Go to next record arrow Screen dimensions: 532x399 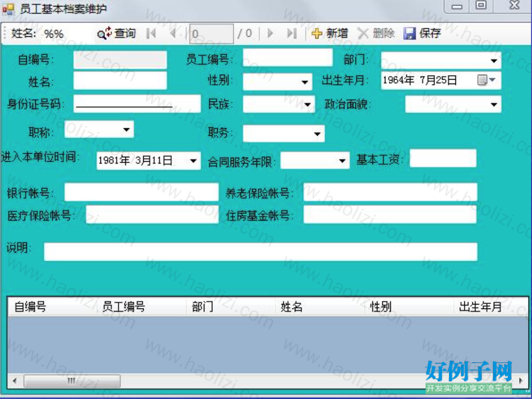point(270,33)
